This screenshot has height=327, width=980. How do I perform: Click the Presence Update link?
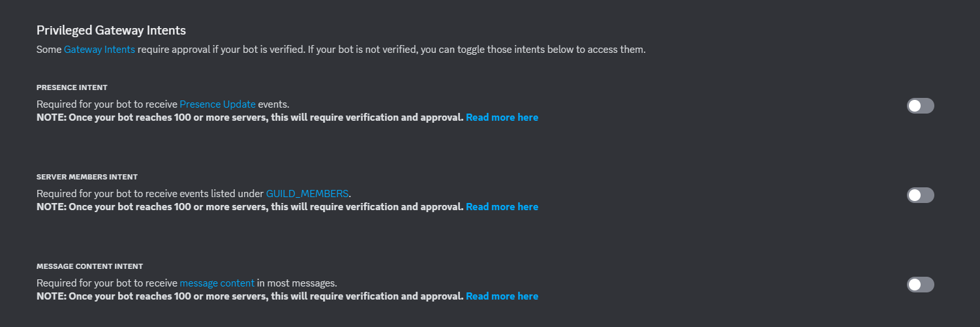(217, 104)
